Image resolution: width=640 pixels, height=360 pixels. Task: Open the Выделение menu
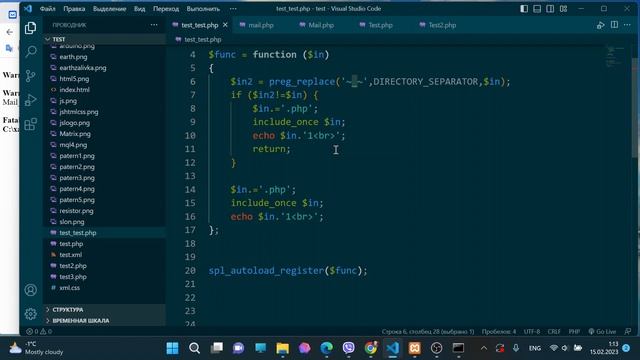(x=110, y=9)
